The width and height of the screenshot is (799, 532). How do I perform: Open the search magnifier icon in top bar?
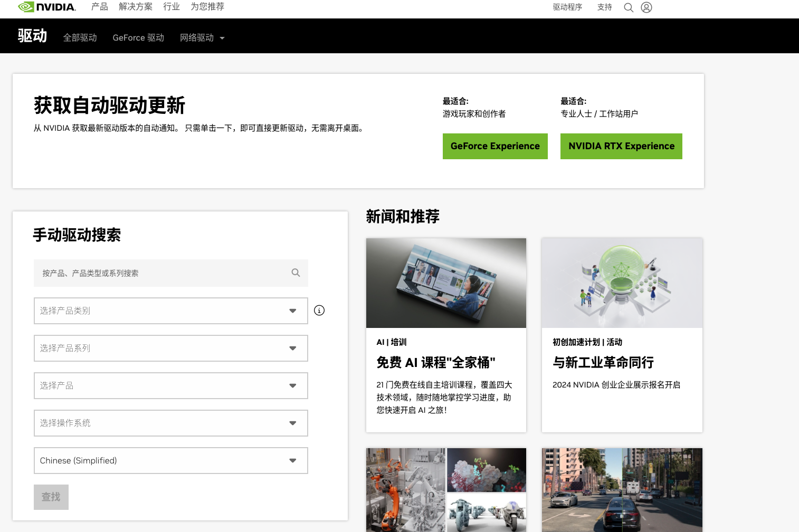click(x=628, y=7)
